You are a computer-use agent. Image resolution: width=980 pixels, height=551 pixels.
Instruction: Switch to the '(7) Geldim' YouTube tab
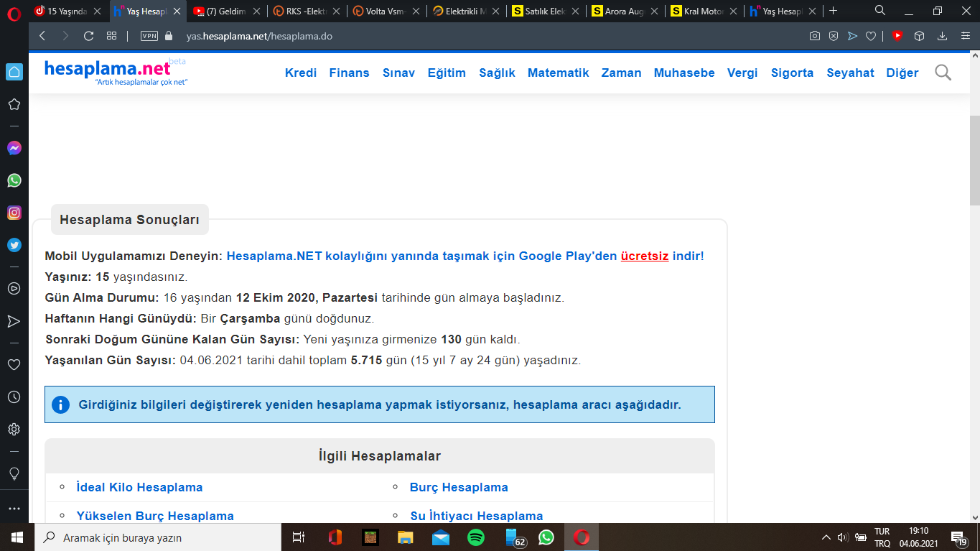pos(226,11)
